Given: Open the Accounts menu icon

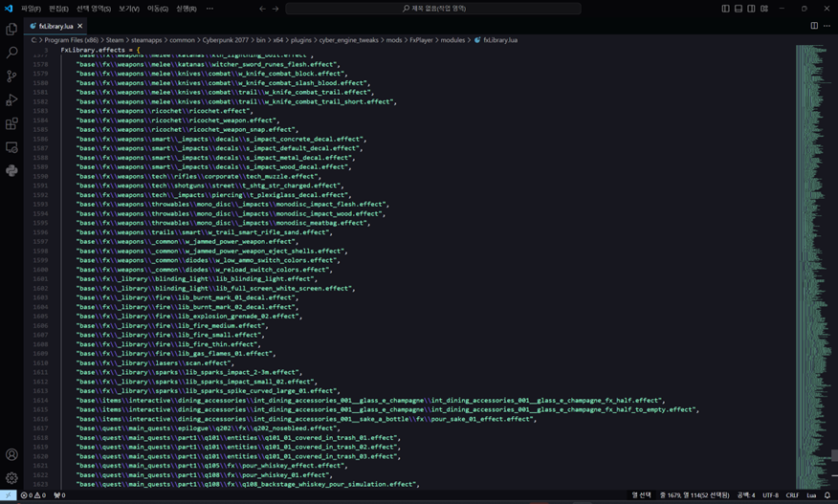Looking at the screenshot, I should click(x=11, y=455).
